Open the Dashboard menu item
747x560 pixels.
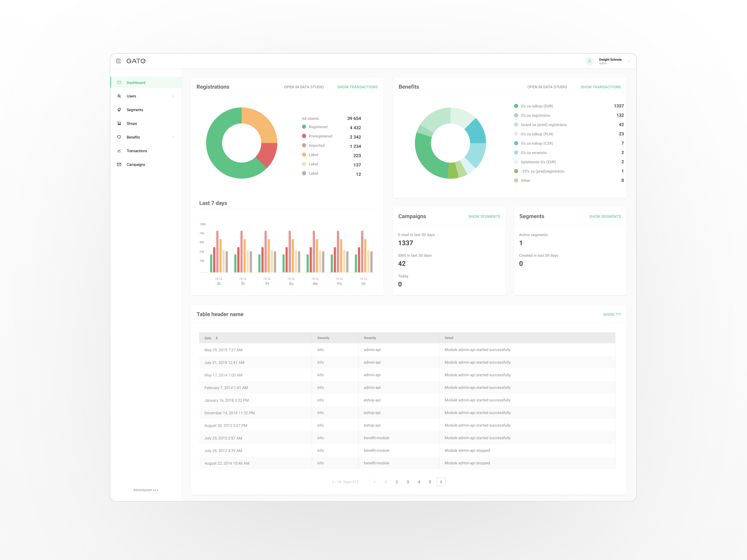tap(136, 83)
